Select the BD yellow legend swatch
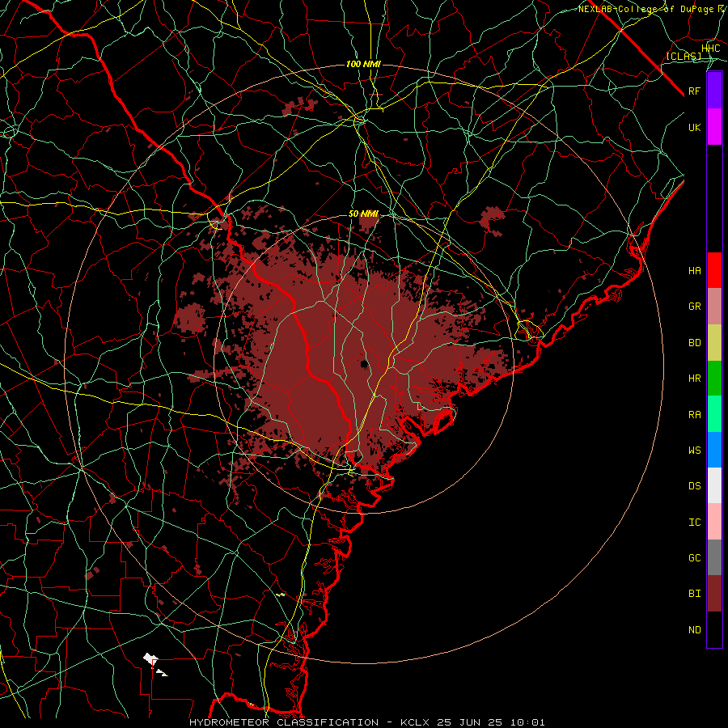The height and width of the screenshot is (728, 728). 714,343
